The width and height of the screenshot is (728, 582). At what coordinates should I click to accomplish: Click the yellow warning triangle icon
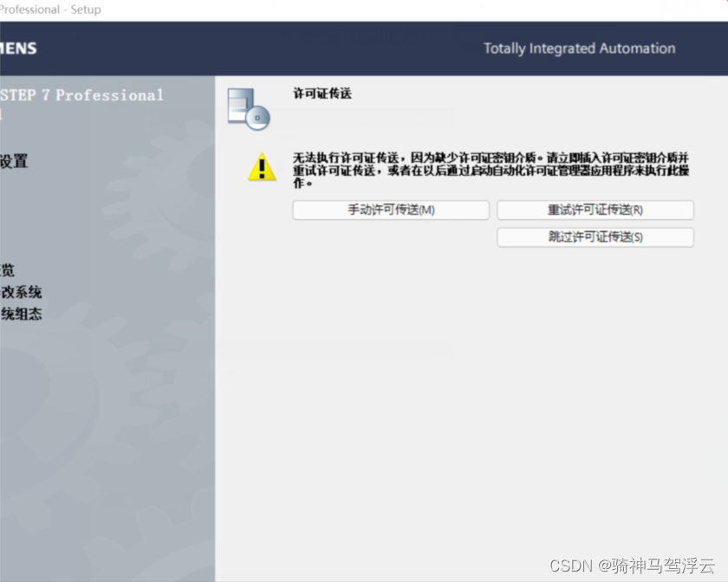(262, 166)
